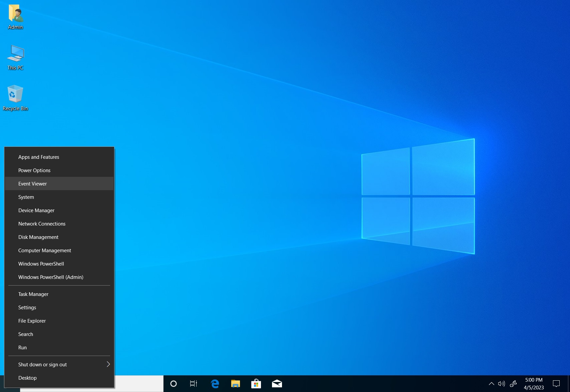
Task: Open Task Manager from the menu
Action: 59,294
